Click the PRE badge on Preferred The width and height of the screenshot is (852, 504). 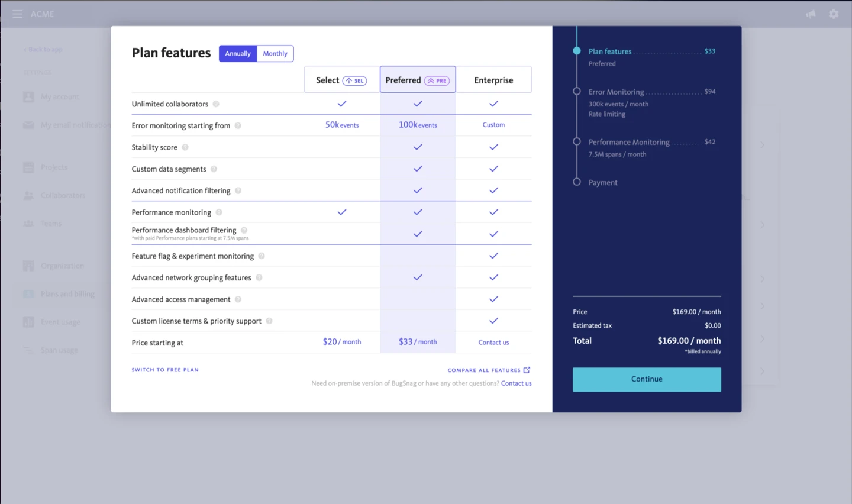coord(437,80)
